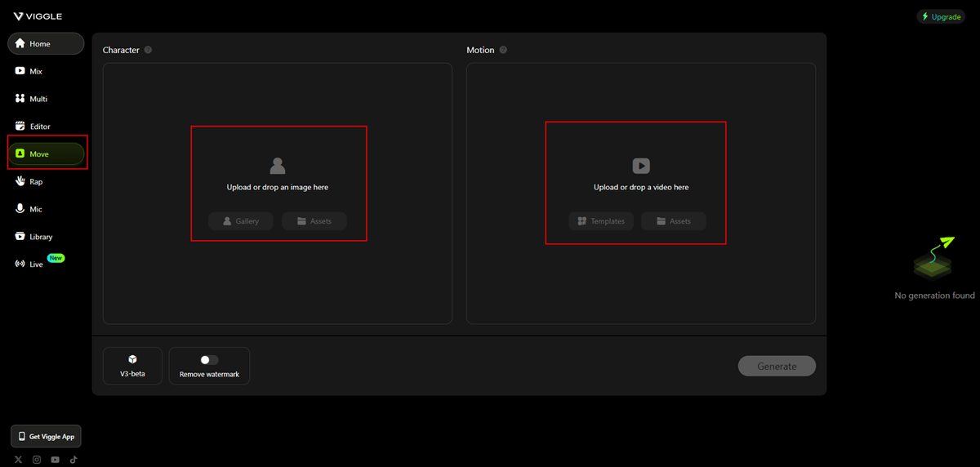The width and height of the screenshot is (980, 467).
Task: Click 'Upload or drop a video here'
Action: tap(641, 187)
